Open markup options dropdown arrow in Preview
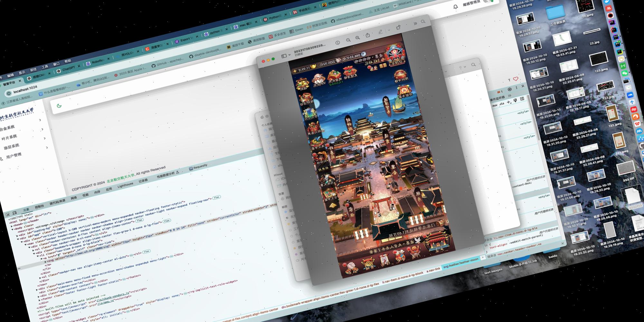 (389, 30)
